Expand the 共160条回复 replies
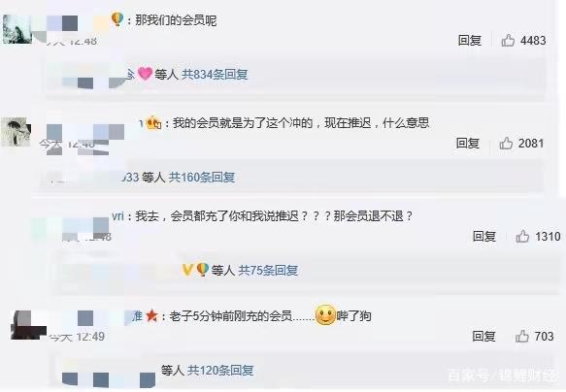Image resolution: width=566 pixels, height=392 pixels. click(x=202, y=177)
